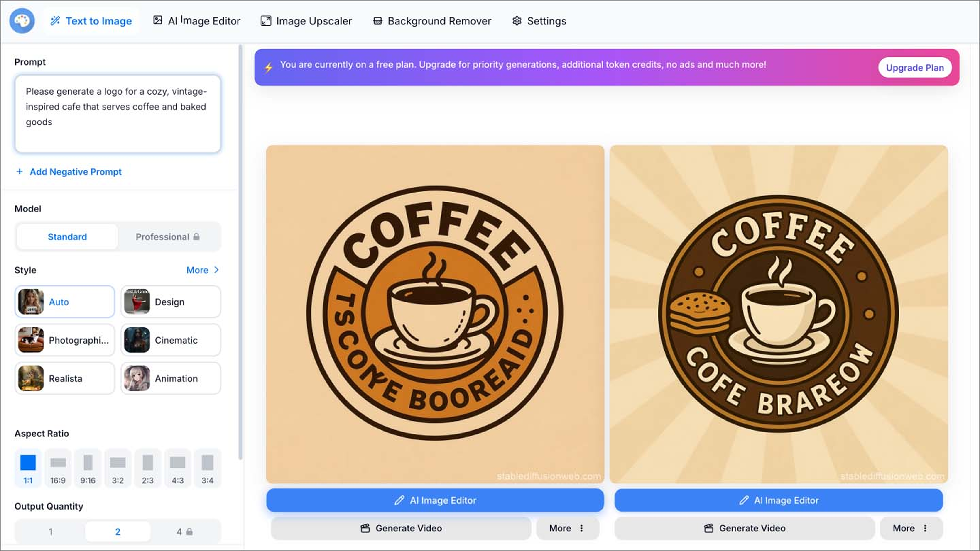This screenshot has width=980, height=551.
Task: Select the 9:16 aspect ratio icon
Action: point(88,468)
